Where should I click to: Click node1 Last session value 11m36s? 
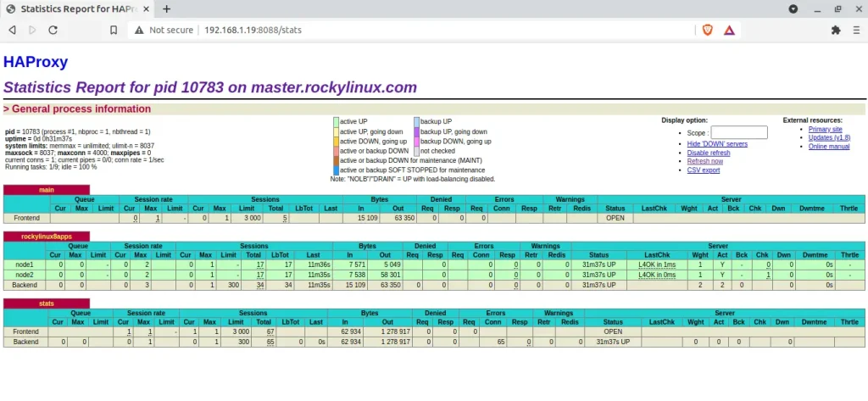319,265
